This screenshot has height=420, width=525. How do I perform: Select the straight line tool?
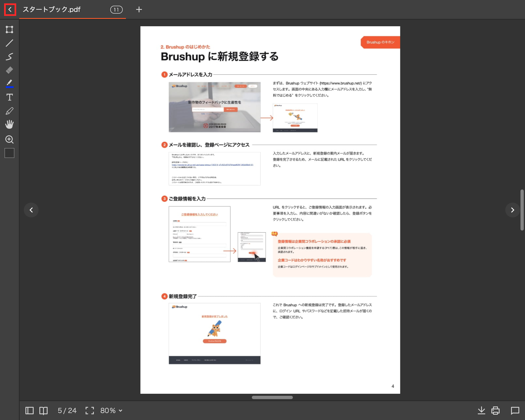pyautogui.click(x=9, y=43)
